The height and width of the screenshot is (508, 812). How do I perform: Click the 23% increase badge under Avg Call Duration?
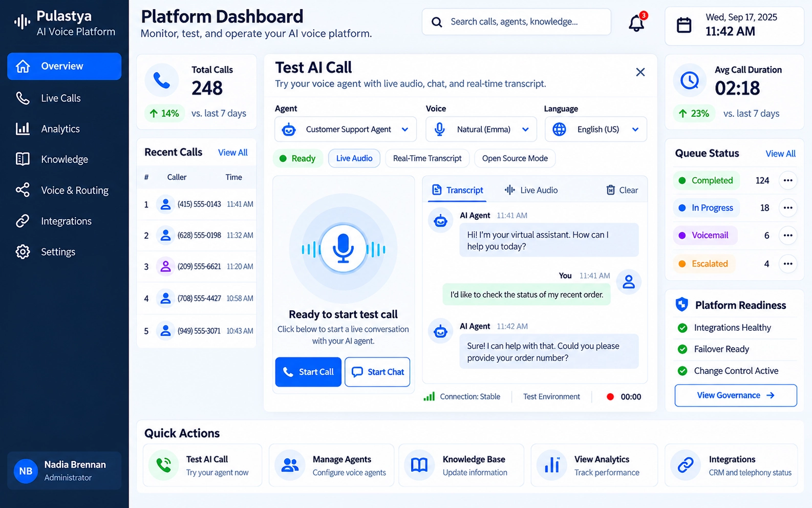click(694, 113)
